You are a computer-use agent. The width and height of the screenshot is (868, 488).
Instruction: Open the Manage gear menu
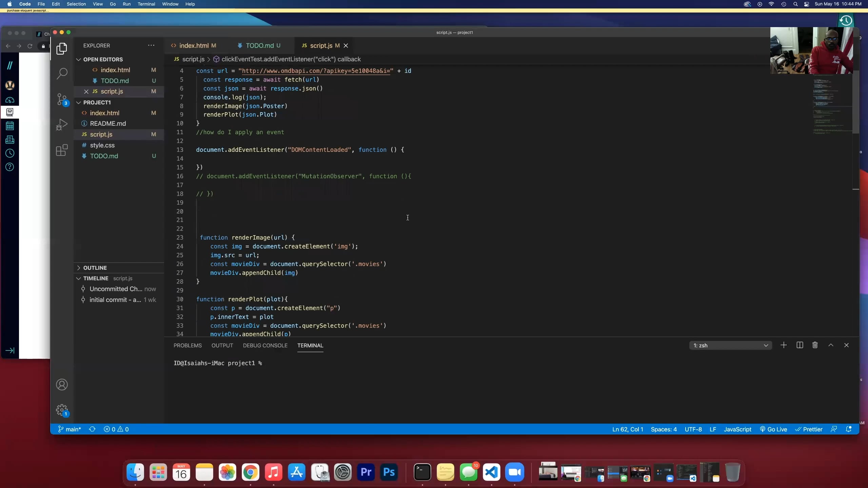click(x=62, y=410)
